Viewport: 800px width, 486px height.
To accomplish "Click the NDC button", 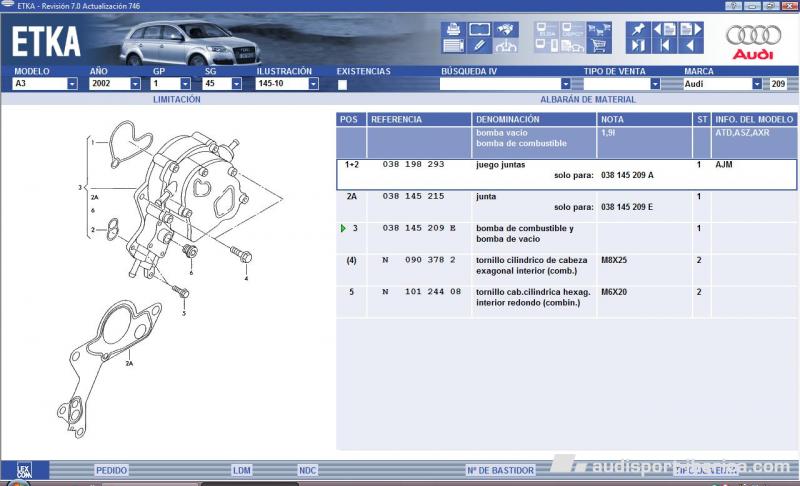I will (307, 470).
